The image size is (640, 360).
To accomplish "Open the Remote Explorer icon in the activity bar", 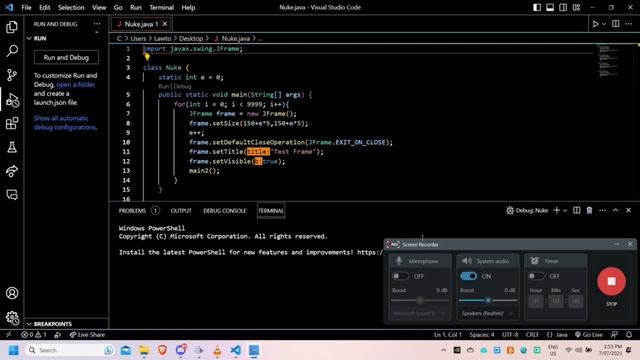I will pos(12,195).
